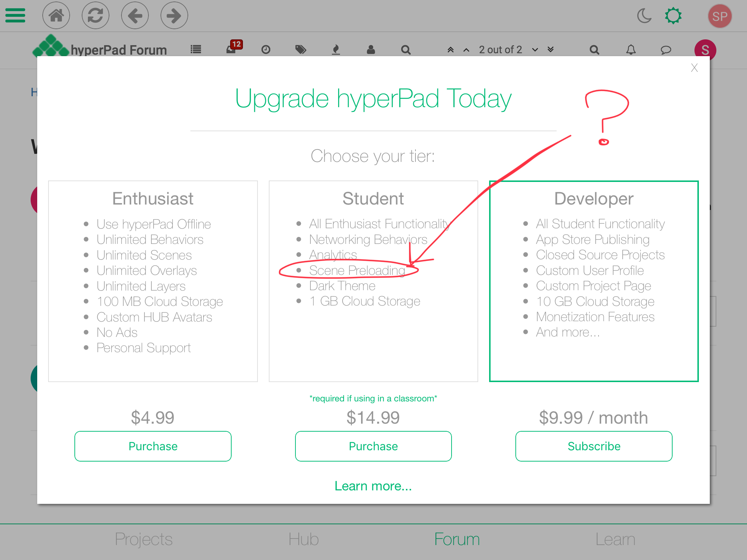The image size is (747, 560).
Task: Open the SP profile avatar
Action: pos(719,16)
